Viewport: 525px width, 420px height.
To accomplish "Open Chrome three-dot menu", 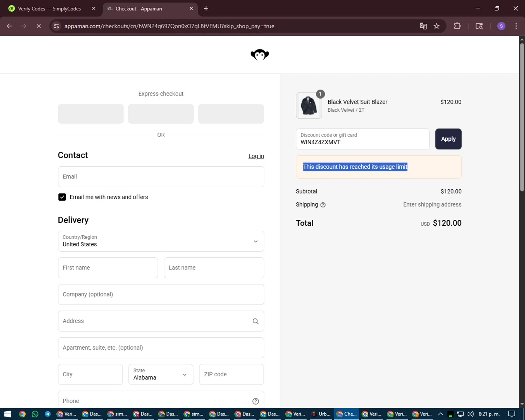I will 516,26.
